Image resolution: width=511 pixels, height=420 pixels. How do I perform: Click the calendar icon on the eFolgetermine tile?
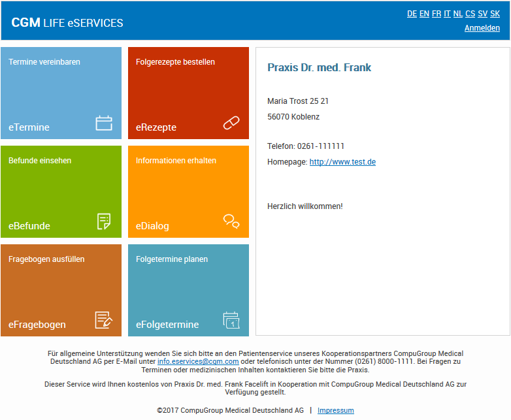pyautogui.click(x=231, y=320)
